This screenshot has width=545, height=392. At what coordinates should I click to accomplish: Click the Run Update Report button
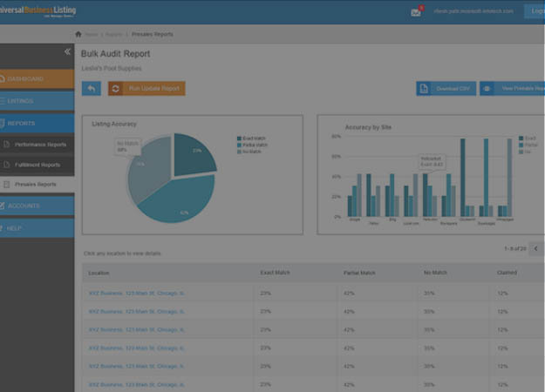tap(146, 89)
